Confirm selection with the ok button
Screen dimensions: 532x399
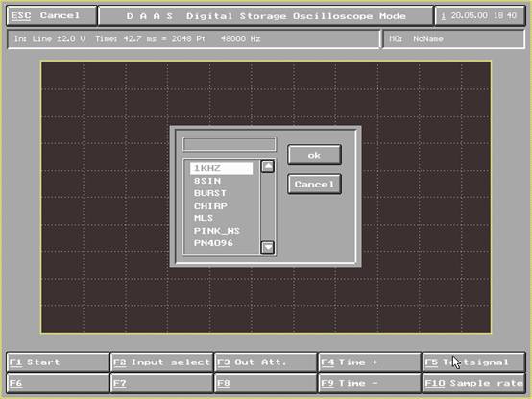(x=314, y=155)
